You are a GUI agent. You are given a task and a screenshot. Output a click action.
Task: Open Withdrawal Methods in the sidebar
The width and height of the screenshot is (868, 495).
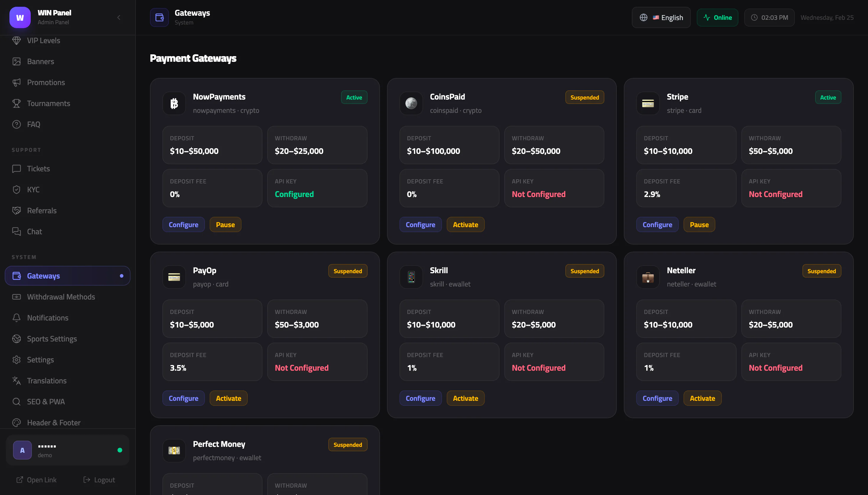pos(61,297)
